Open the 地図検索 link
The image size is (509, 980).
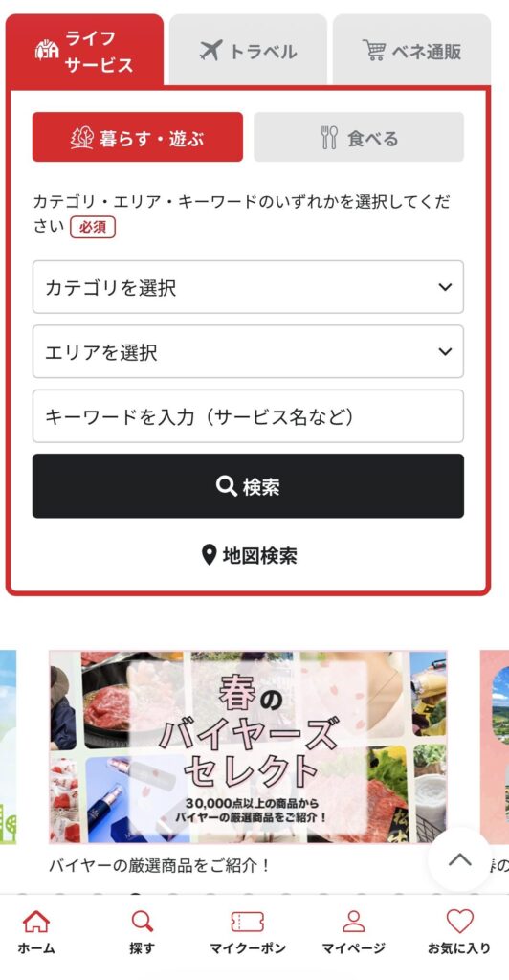(249, 555)
